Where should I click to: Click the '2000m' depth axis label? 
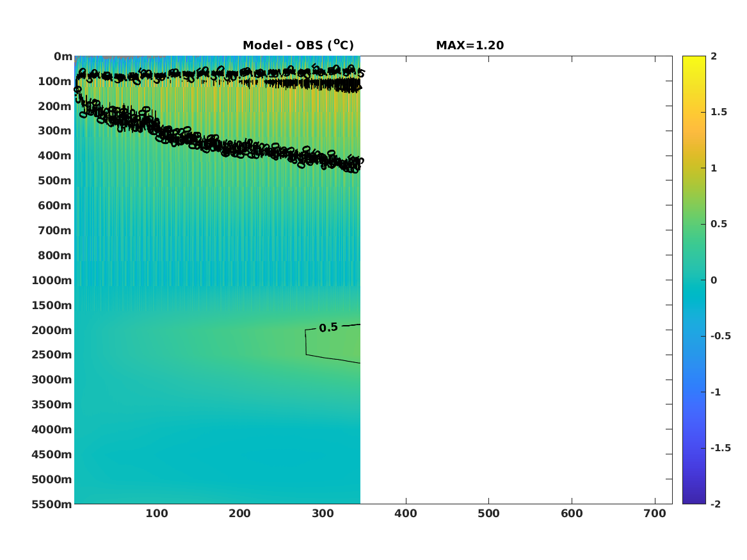coord(52,330)
